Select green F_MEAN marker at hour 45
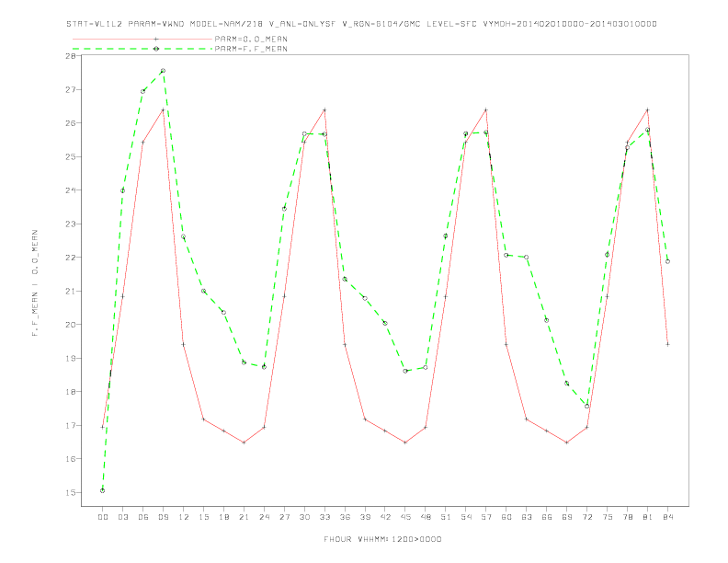728x563 pixels. pos(405,371)
